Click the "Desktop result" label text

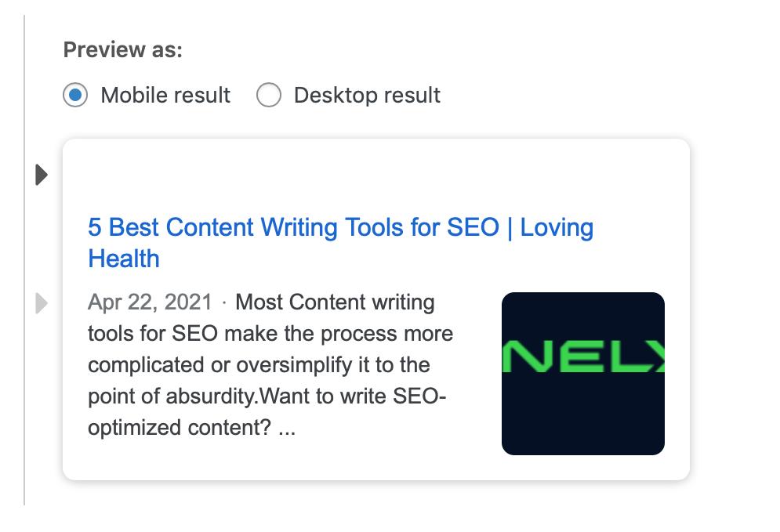point(367,96)
